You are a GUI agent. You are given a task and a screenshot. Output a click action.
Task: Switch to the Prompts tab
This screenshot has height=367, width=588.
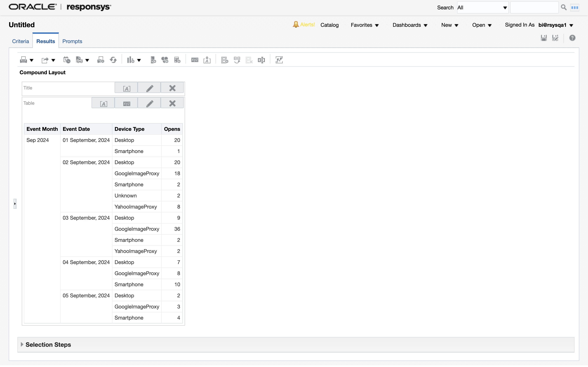[72, 41]
